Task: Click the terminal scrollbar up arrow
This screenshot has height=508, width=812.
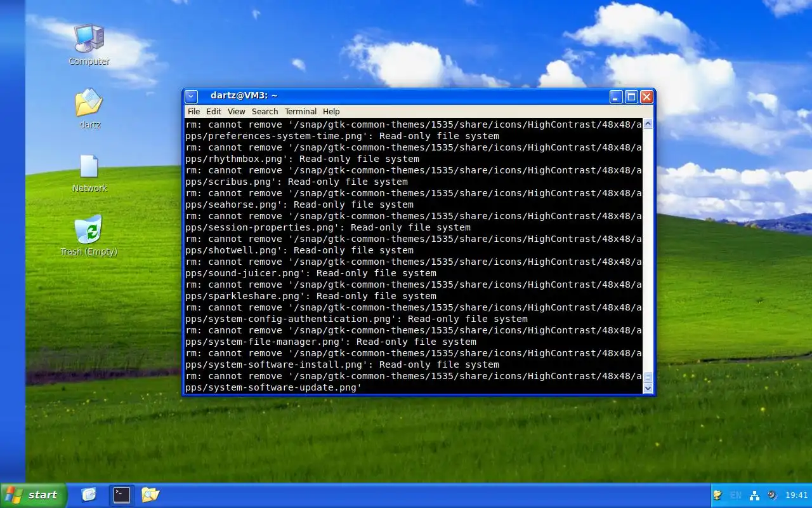Action: (648, 124)
